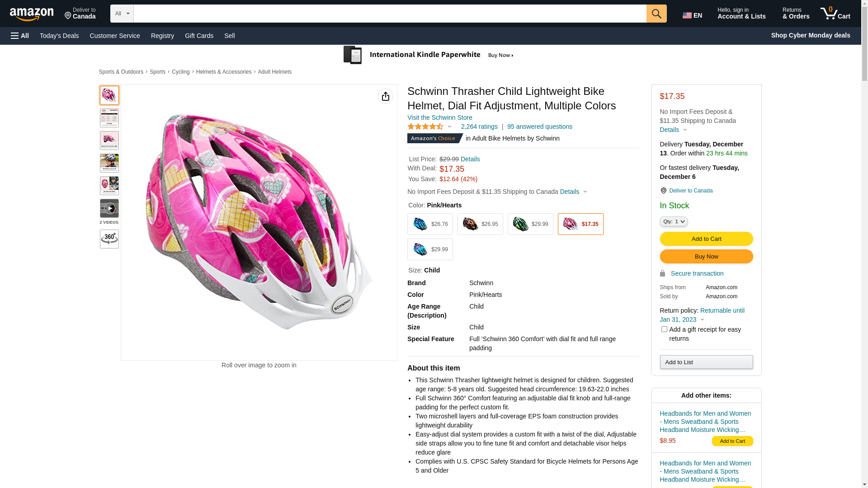The image size is (868, 488).
Task: Select the orange helmet color at $26.95
Action: 480,224
